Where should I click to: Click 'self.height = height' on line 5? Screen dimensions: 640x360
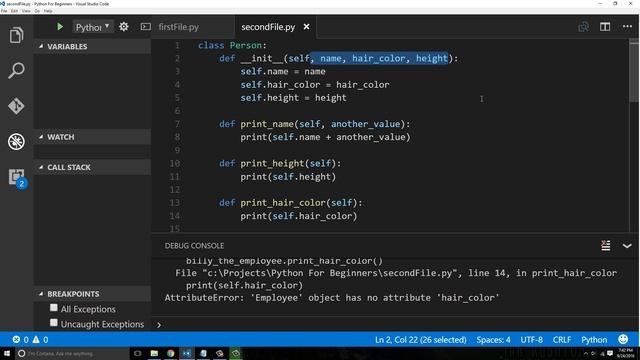(293, 98)
